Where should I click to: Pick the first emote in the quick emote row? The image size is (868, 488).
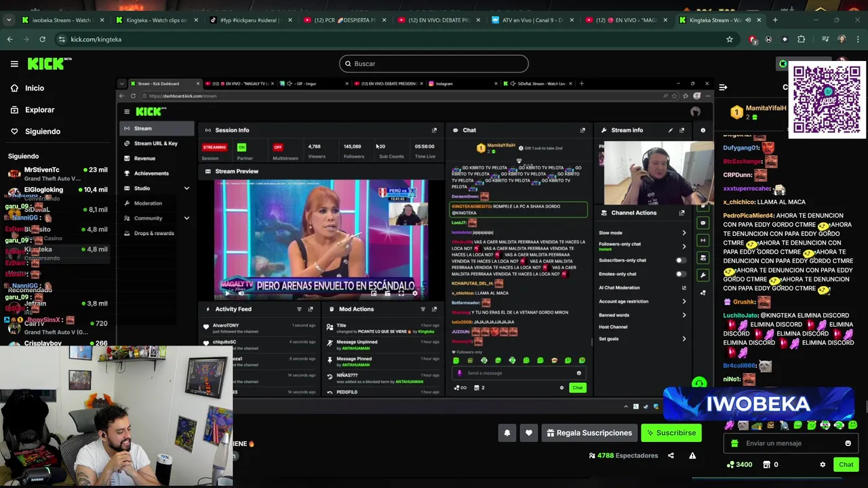click(x=729, y=426)
